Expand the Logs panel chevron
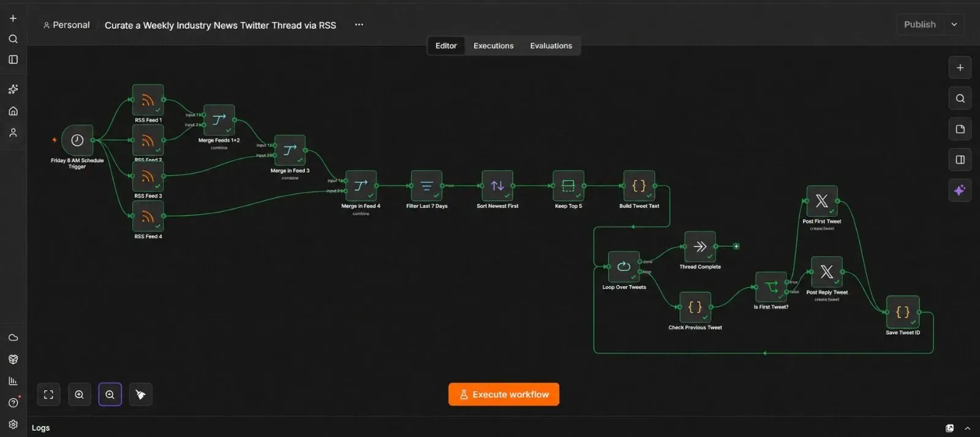The image size is (980, 437). click(x=967, y=428)
